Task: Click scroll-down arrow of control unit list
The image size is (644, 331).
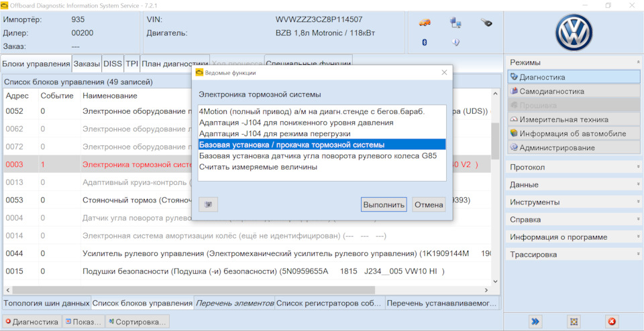Action: (x=495, y=281)
